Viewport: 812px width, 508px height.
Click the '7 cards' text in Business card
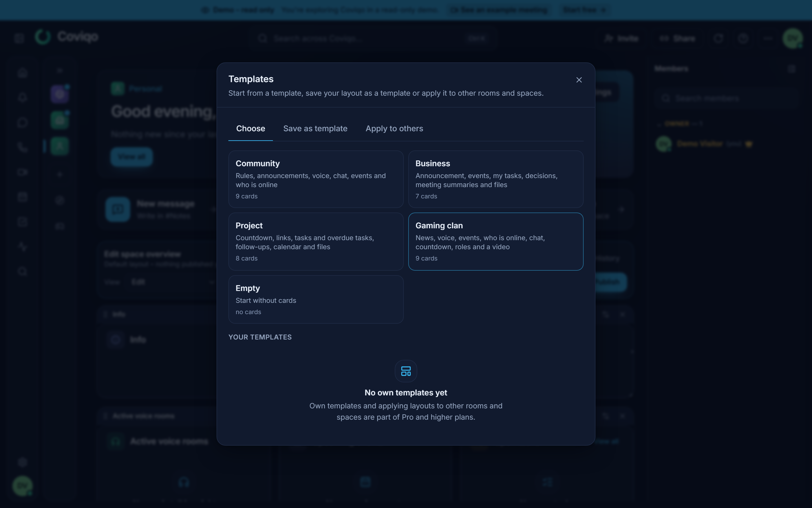427,196
